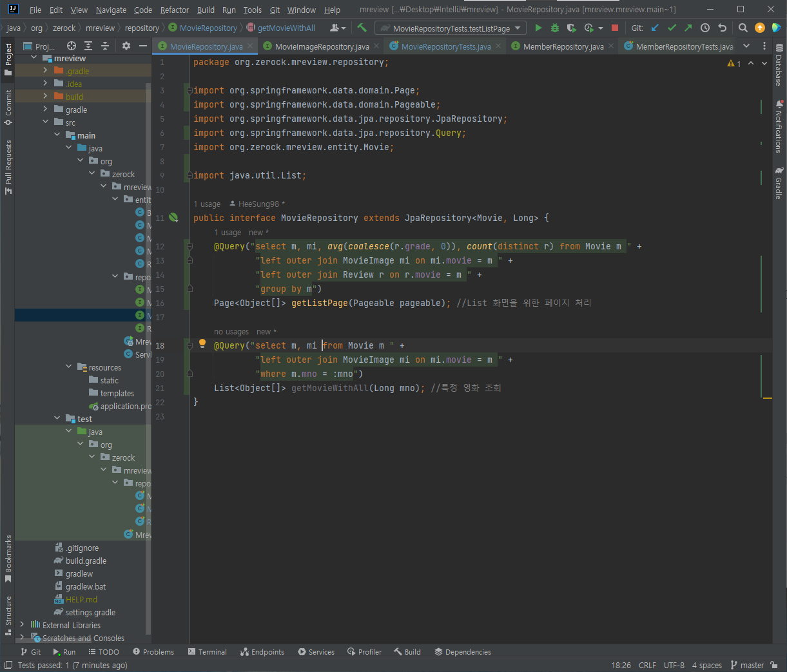The height and width of the screenshot is (672, 787).
Task: Expand the .gradle folder
Action: coord(45,71)
